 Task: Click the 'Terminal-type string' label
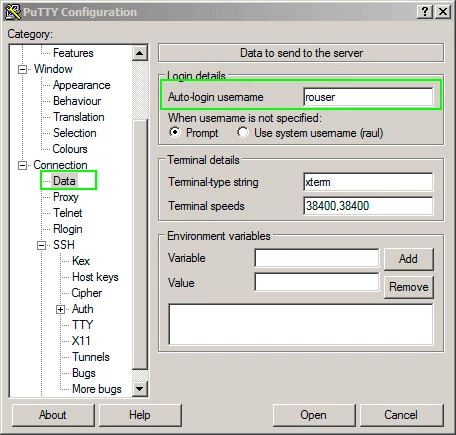coord(213,182)
